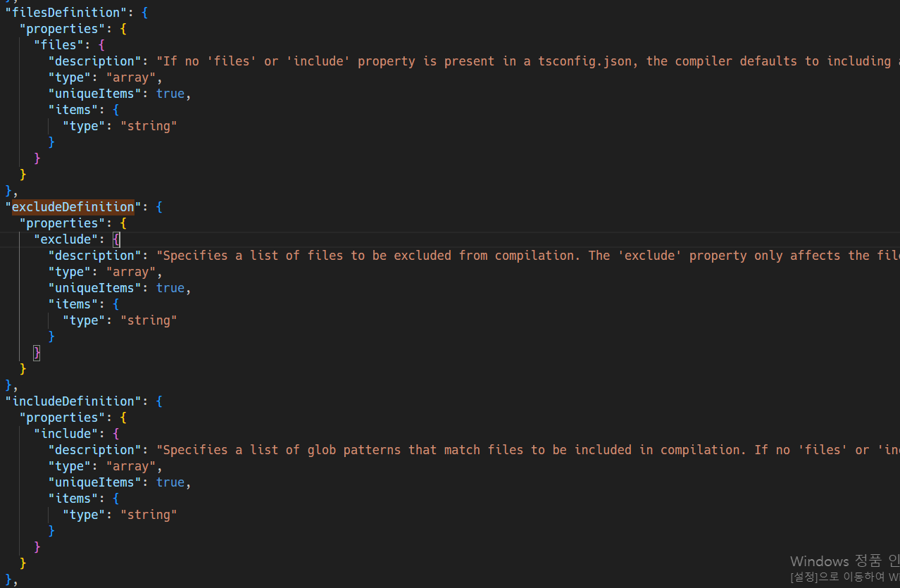This screenshot has height=588, width=900.
Task: Click the "items" key in the exclude block
Action: [73, 304]
